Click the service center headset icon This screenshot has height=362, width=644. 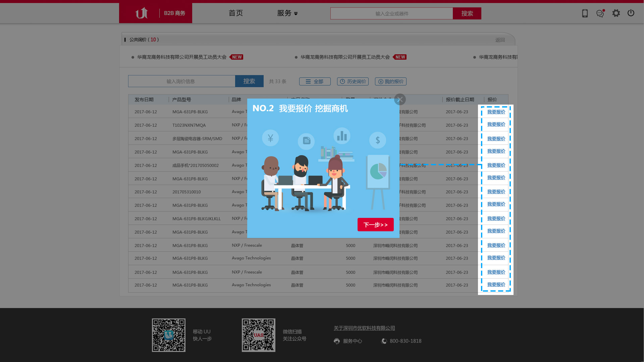pos(337,341)
